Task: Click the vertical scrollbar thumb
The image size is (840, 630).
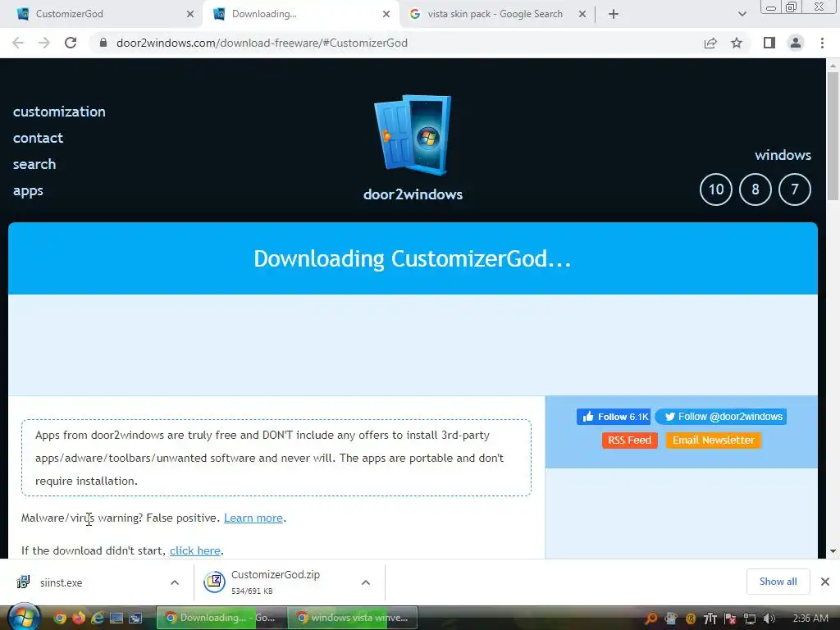Action: coord(833,136)
